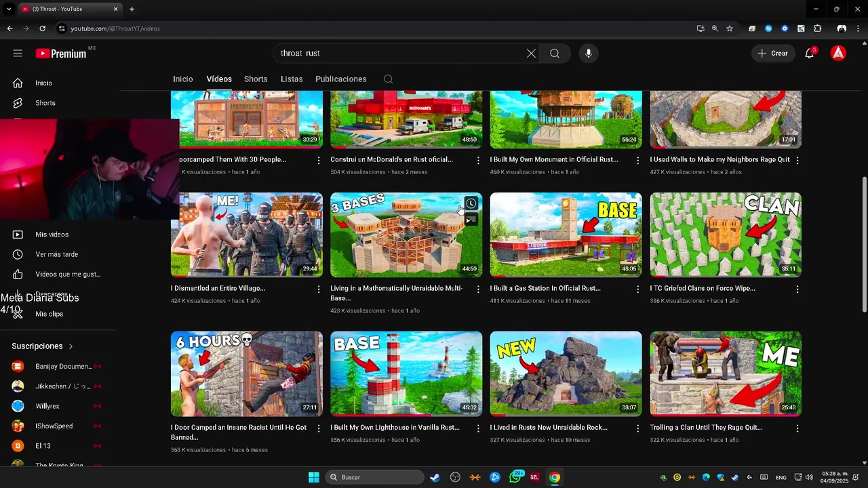Open the Chrome extensions puzzle menu
868x488 pixels.
click(817, 28)
